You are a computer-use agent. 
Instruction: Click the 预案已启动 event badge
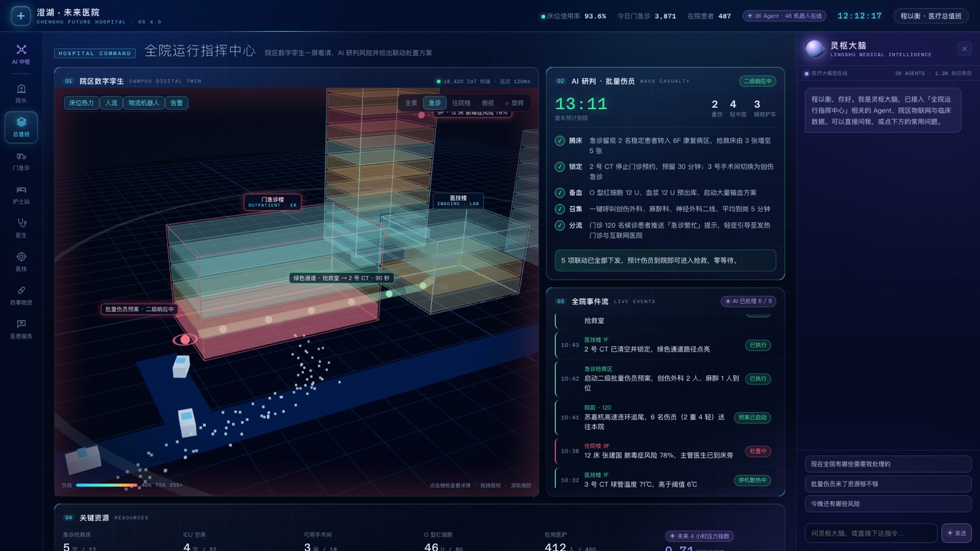tap(752, 418)
